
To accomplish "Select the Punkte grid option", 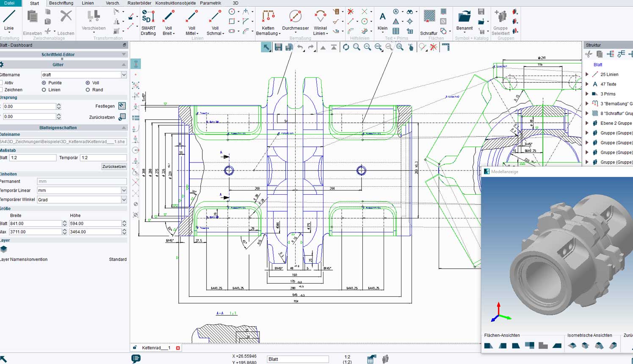I will pyautogui.click(x=44, y=83).
